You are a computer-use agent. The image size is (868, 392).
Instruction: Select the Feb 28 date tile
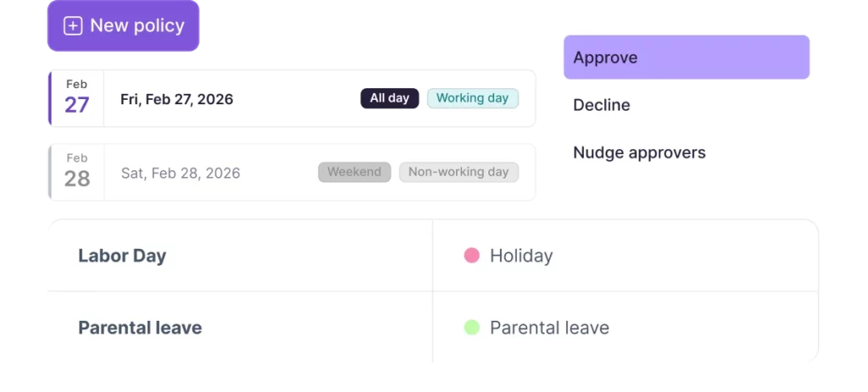[x=77, y=172]
